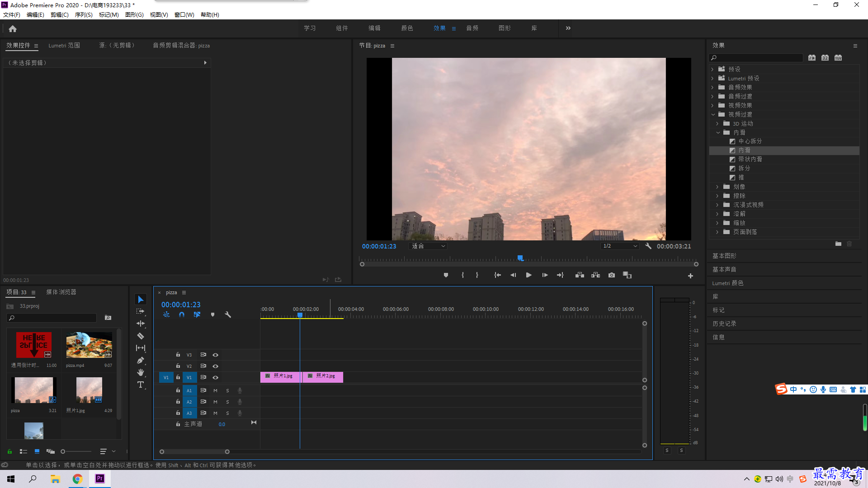Expand the 预设 effects folder
The image size is (868, 488).
712,69
